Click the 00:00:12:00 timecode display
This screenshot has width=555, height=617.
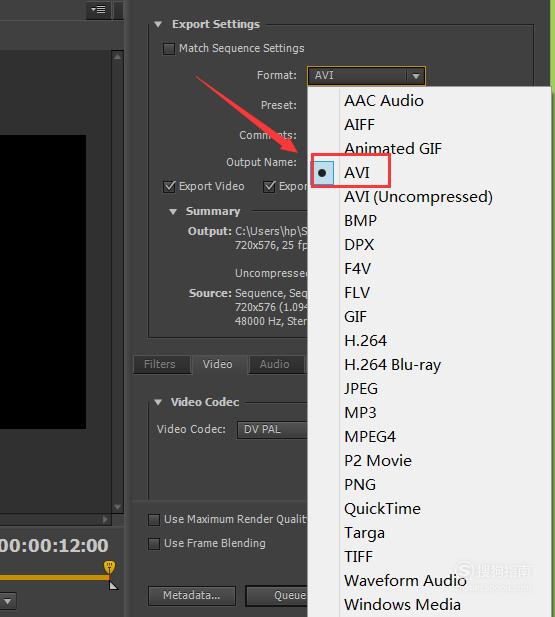click(x=54, y=545)
